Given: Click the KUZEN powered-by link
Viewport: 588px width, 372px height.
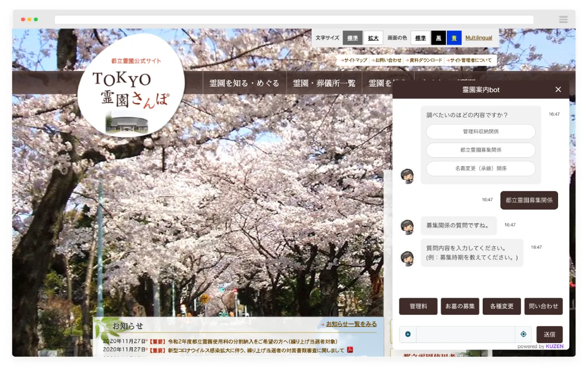Looking at the screenshot, I should (554, 346).
